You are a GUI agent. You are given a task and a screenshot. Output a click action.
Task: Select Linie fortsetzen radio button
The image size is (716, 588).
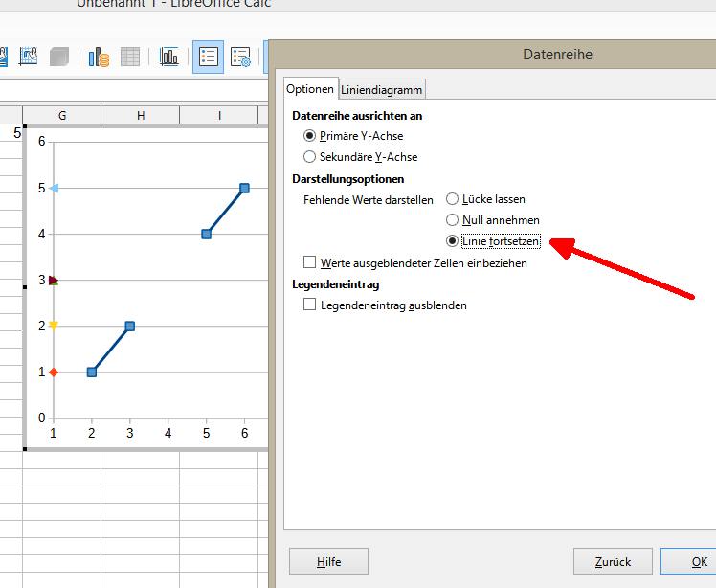[452, 240]
